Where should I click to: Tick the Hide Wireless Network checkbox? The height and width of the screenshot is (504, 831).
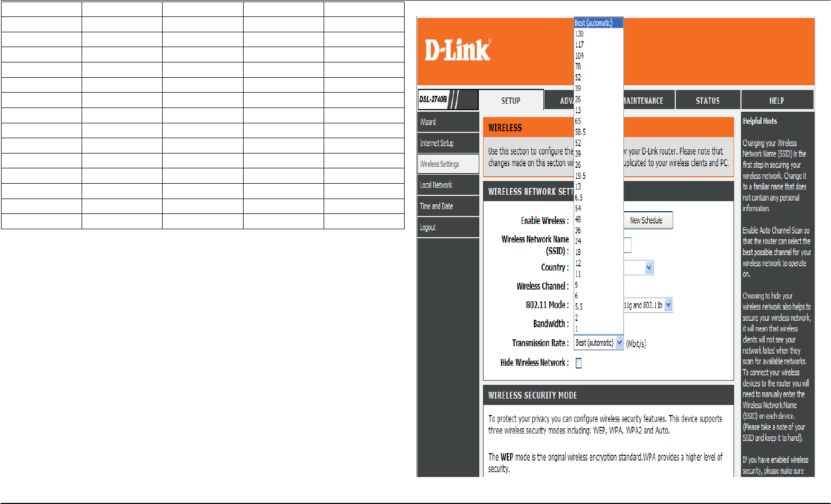click(579, 363)
